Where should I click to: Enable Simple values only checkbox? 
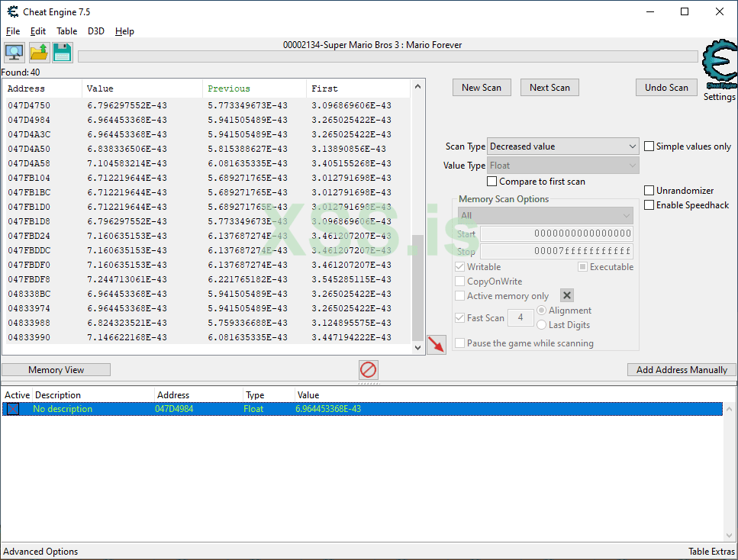(649, 146)
